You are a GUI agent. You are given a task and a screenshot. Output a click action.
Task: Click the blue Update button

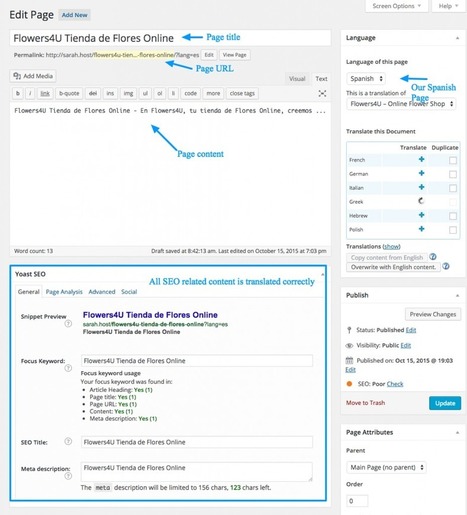445,403
